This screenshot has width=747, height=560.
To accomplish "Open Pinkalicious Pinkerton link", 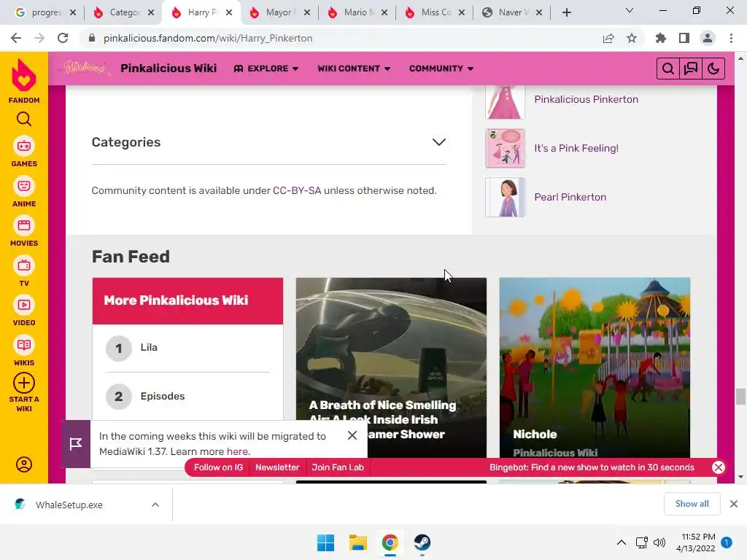I will (x=586, y=99).
